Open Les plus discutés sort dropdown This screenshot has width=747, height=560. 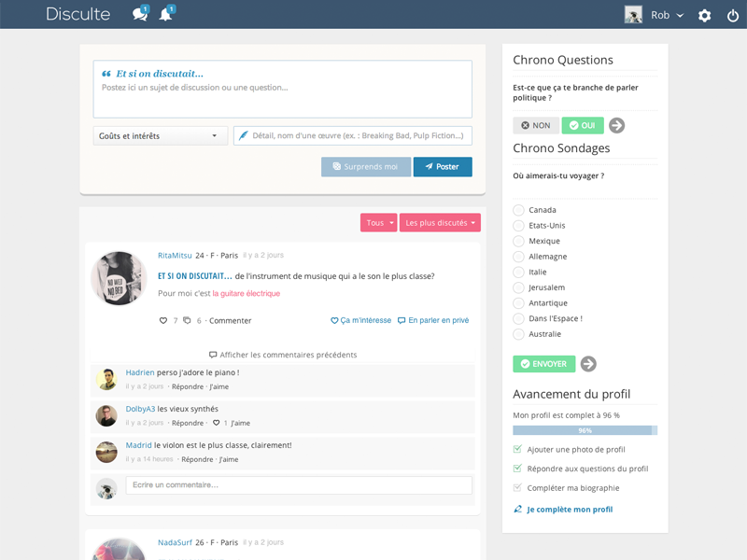[x=440, y=222]
